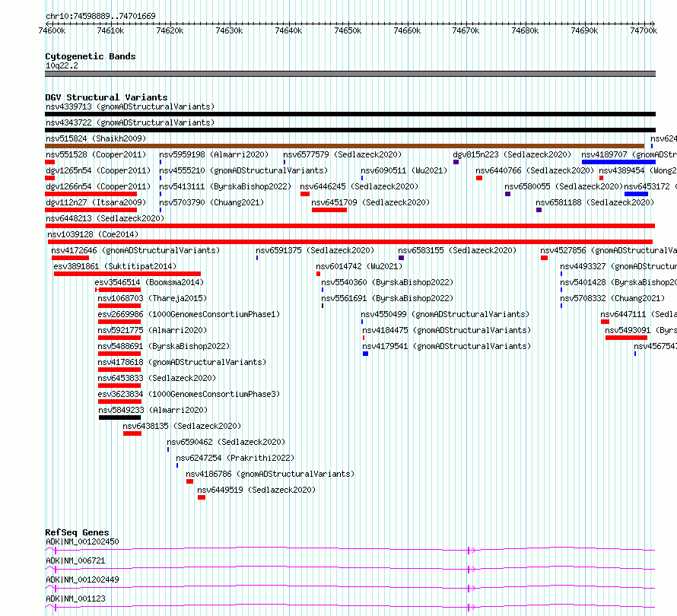Click nsv4527856 gnomAD variant label
Image resolution: width=677 pixels, height=616 pixels.
[x=609, y=250]
